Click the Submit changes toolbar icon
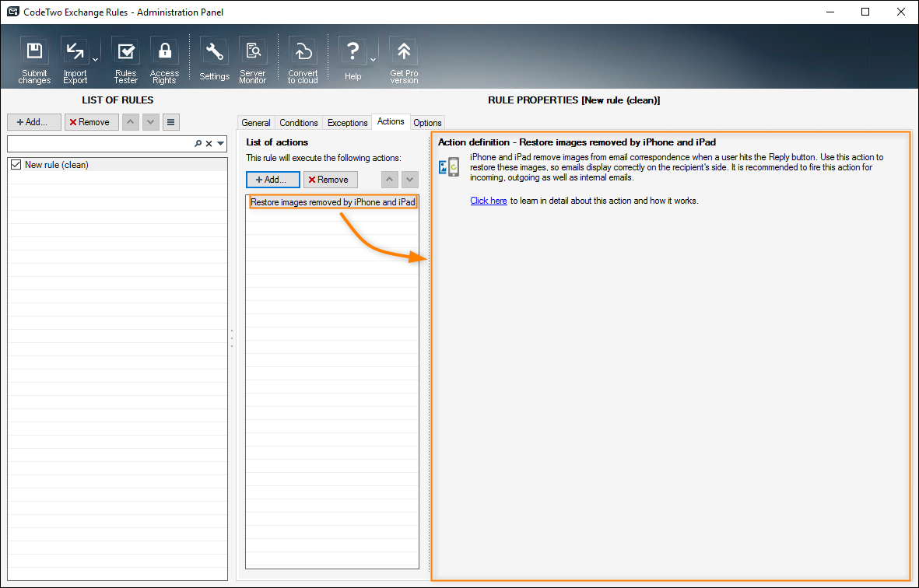919x588 pixels. (34, 61)
